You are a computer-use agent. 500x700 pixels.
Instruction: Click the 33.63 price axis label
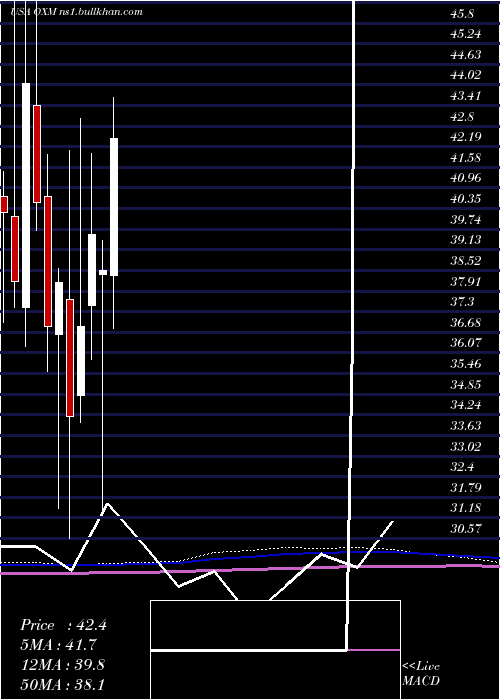point(466,425)
